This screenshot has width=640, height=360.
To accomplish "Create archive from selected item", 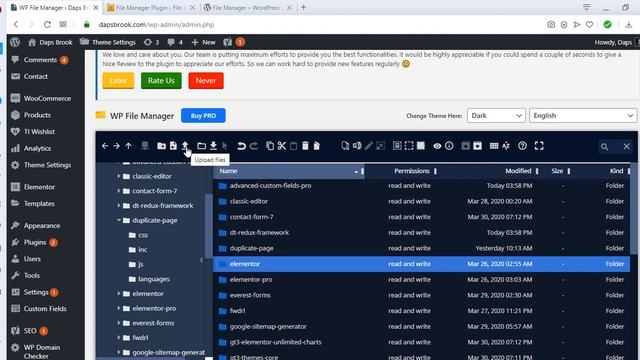I will [477, 146].
